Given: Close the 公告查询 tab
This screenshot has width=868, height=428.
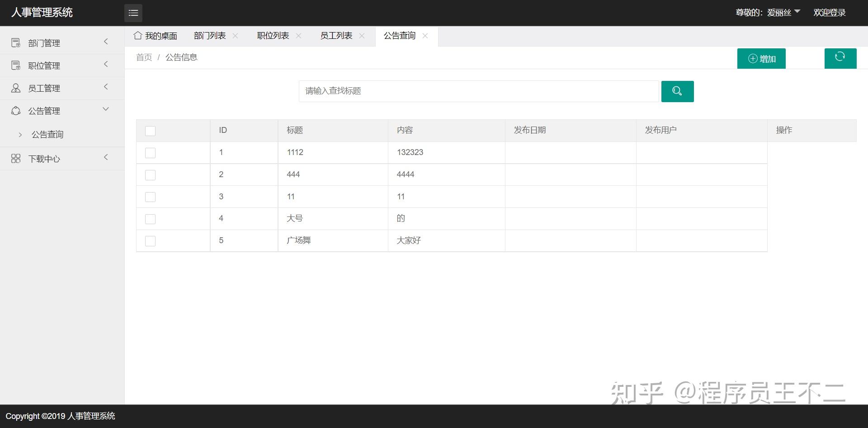Looking at the screenshot, I should 425,36.
